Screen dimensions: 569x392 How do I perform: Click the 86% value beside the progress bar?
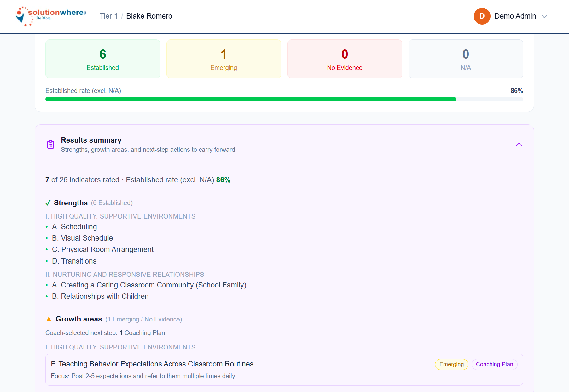pos(517,91)
